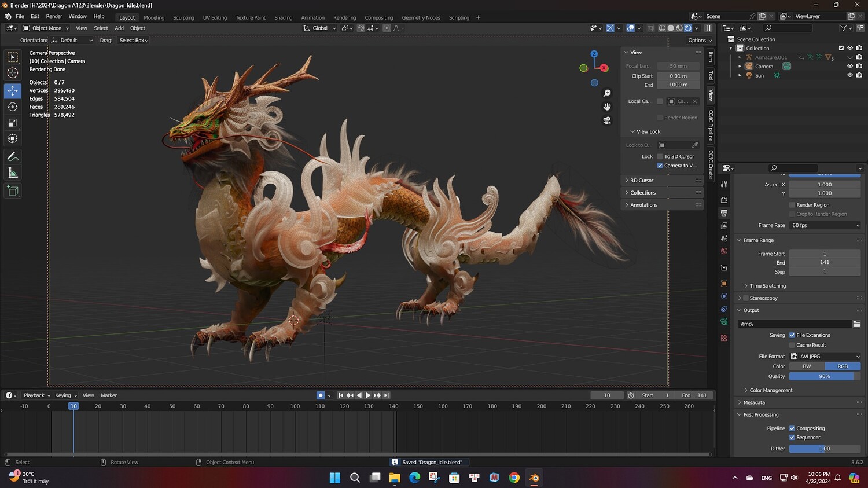Select the Move tool in toolbar
The image size is (868, 488).
(x=13, y=91)
